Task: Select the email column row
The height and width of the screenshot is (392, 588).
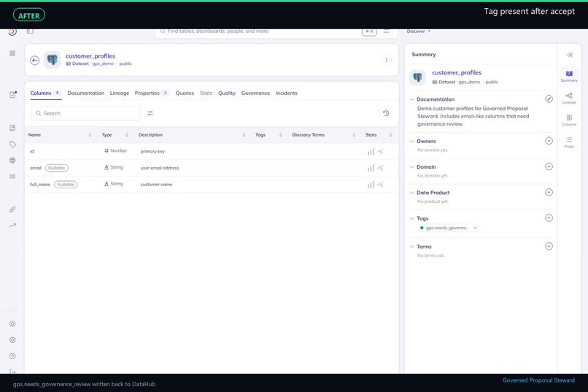Action: point(212,168)
